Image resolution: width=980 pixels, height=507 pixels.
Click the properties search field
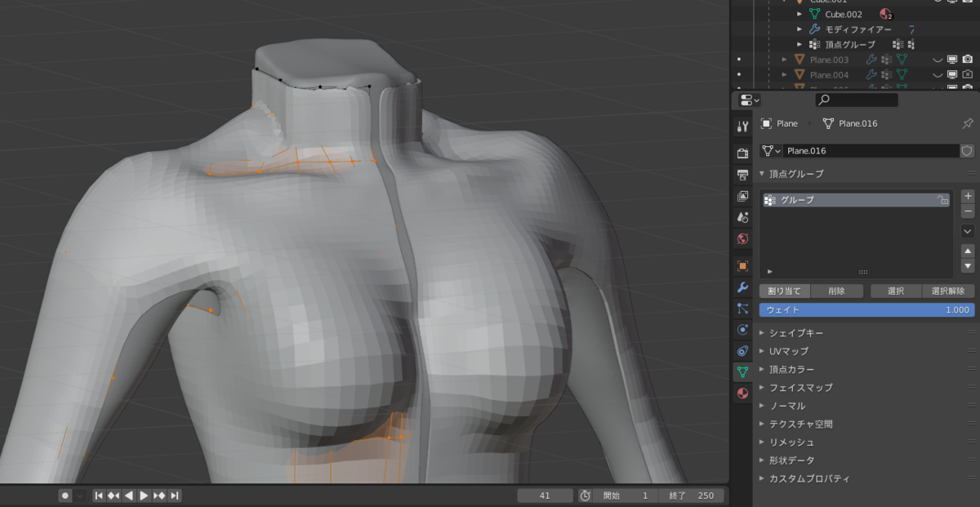[x=857, y=100]
